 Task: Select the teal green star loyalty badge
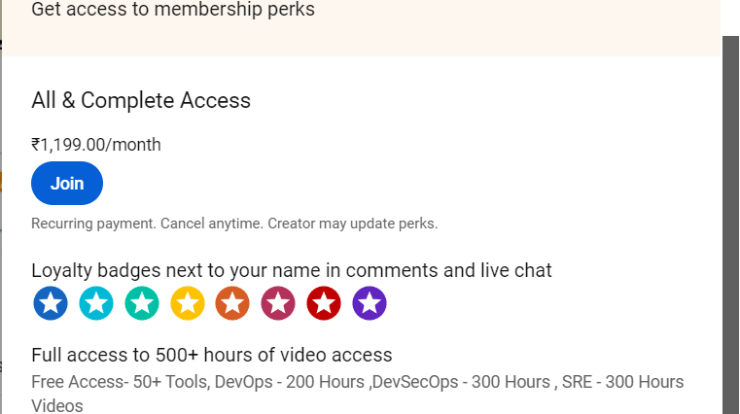[x=142, y=303]
